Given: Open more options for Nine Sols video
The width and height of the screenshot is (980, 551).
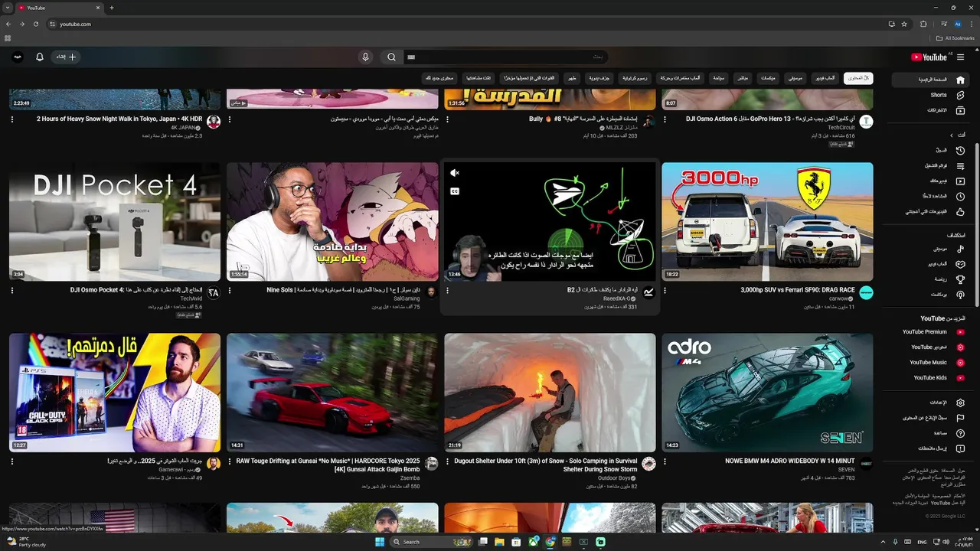Looking at the screenshot, I should [x=230, y=291].
